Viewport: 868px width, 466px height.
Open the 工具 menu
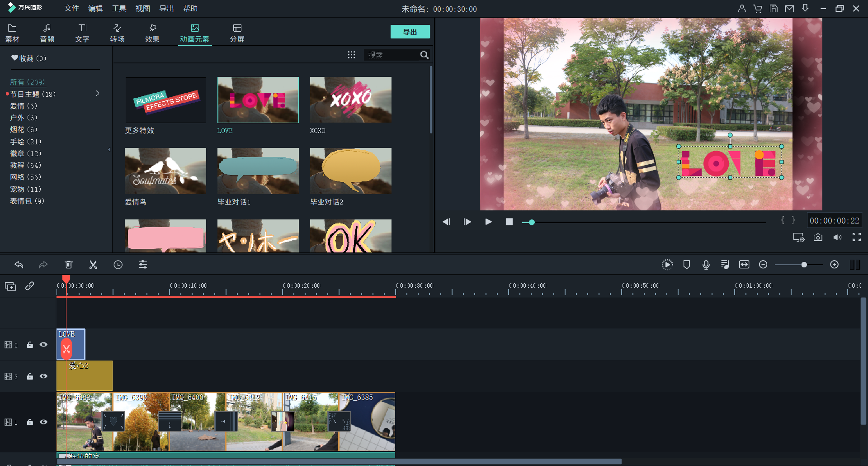tap(119, 9)
